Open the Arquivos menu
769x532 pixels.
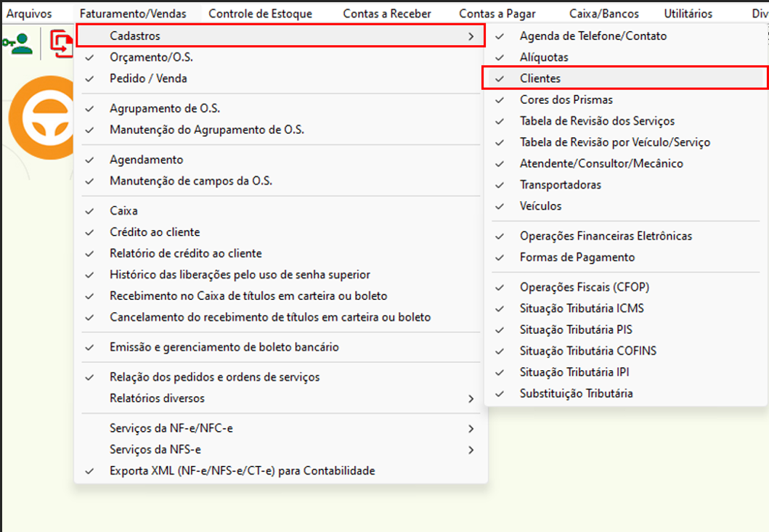click(x=29, y=14)
